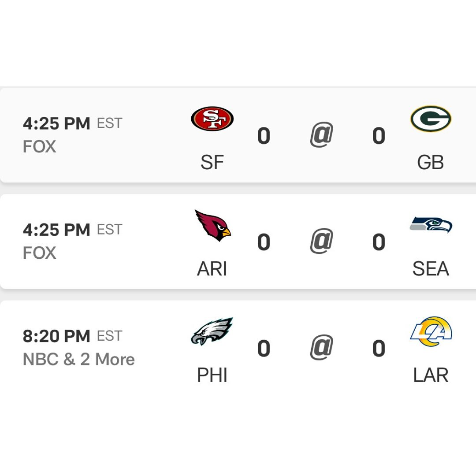
Task: Select the SEA team abbreviation
Action: [431, 269]
